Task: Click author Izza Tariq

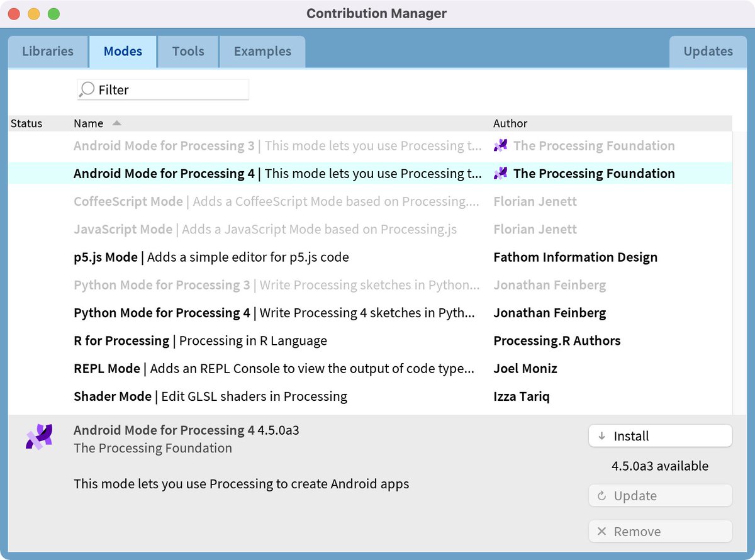Action: [522, 396]
